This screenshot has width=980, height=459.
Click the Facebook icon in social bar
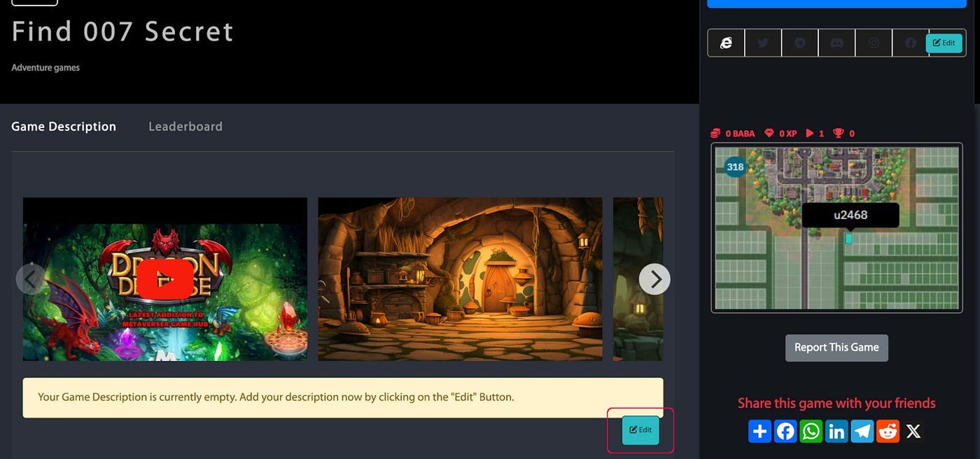coord(910,43)
